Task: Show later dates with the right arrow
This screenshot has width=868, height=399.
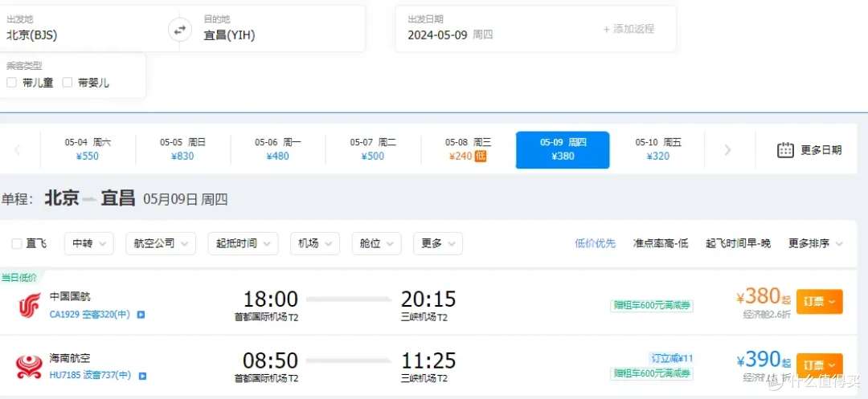Action: [x=727, y=150]
